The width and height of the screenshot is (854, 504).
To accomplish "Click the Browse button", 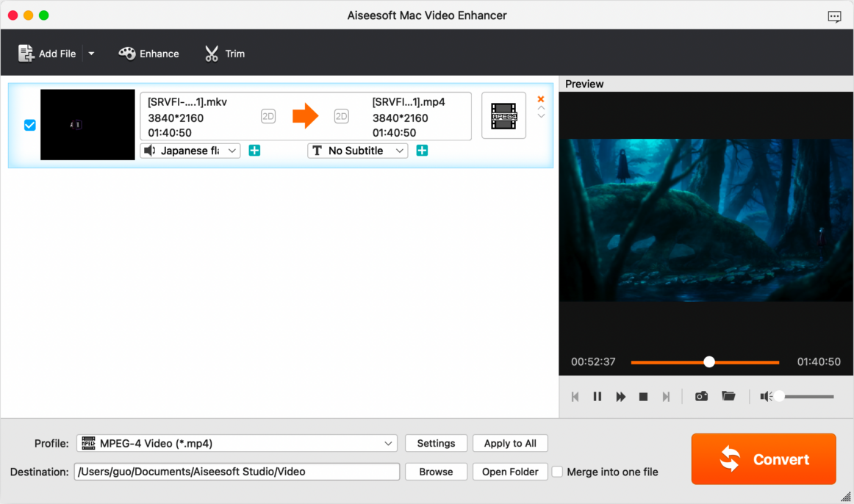I will [437, 472].
